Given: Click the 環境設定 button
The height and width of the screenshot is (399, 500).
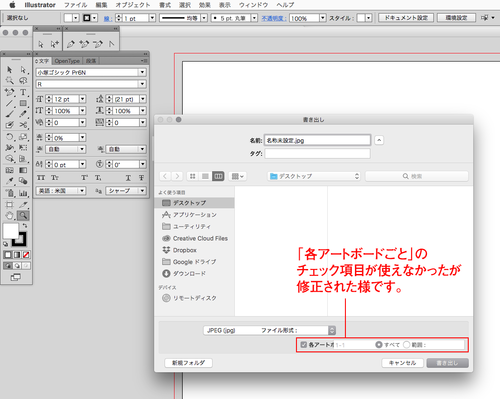Looking at the screenshot, I should point(456,18).
